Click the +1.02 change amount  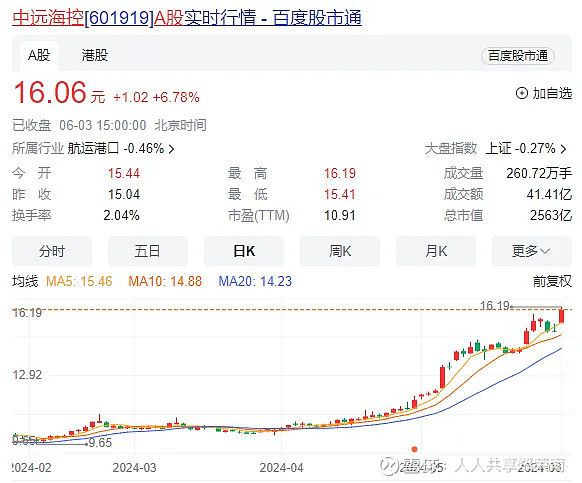pyautogui.click(x=131, y=97)
